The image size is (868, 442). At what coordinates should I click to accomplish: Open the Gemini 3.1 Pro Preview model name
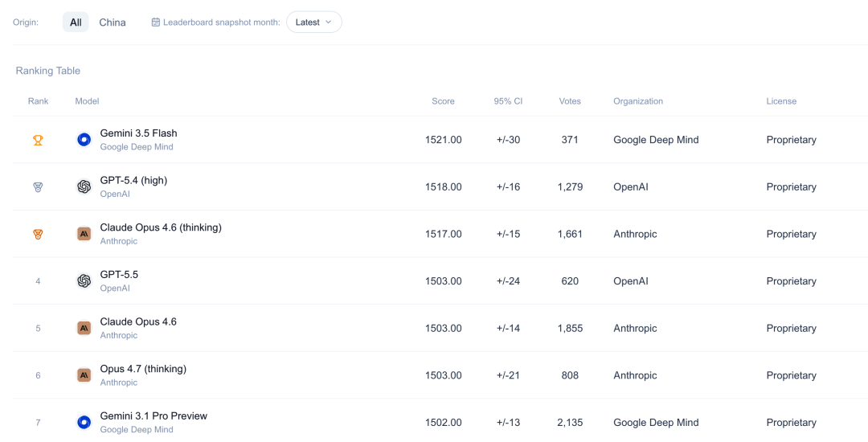154,415
